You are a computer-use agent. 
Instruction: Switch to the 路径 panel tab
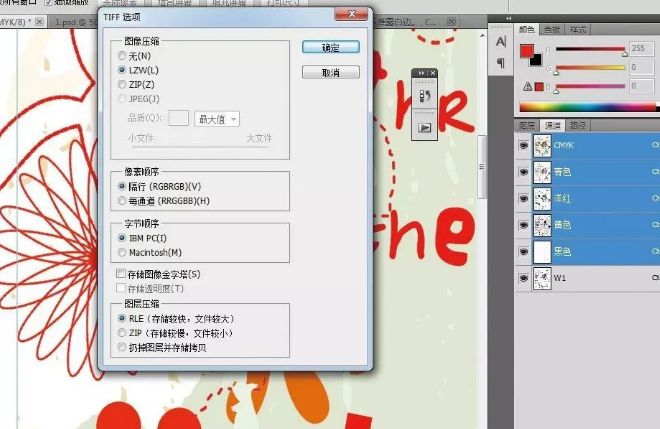pos(578,125)
